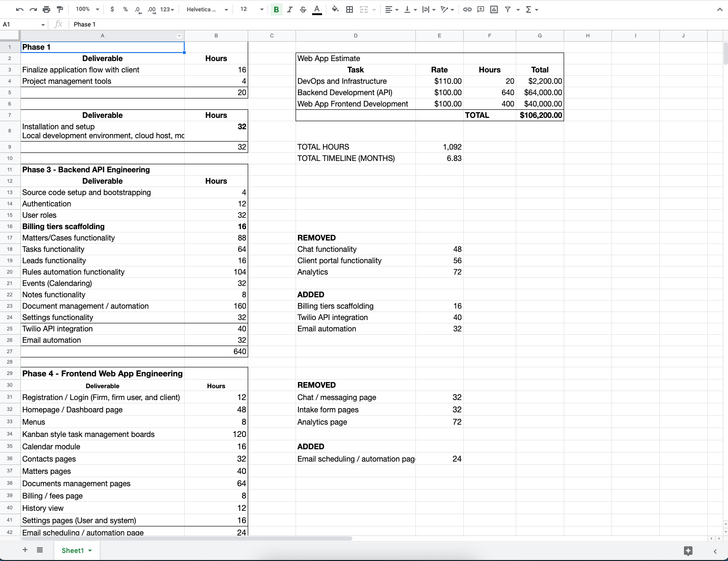Create a filter
The width and height of the screenshot is (728, 561).
[507, 9]
